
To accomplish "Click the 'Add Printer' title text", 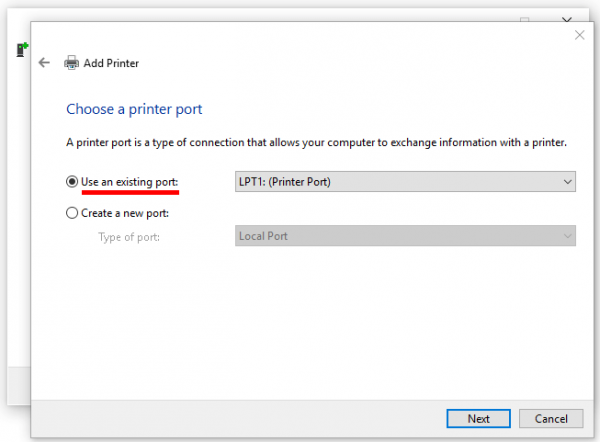I will coord(114,63).
